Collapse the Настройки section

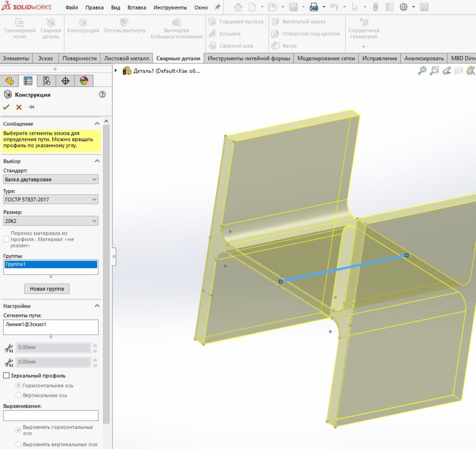97,306
